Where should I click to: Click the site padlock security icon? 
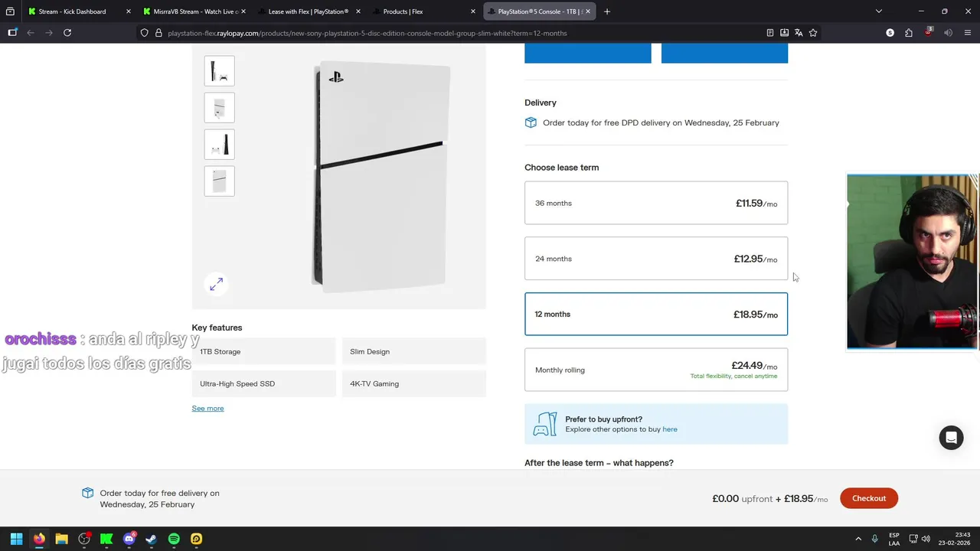pos(158,33)
